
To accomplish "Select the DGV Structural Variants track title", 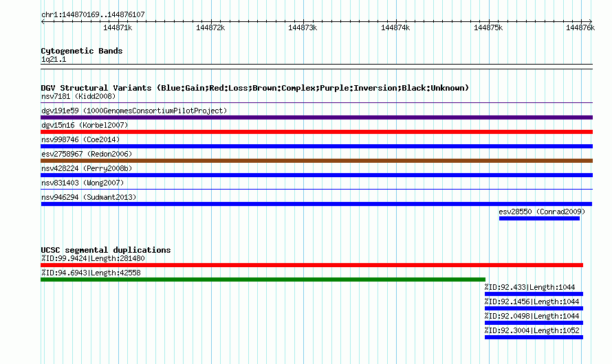I will (255, 88).
